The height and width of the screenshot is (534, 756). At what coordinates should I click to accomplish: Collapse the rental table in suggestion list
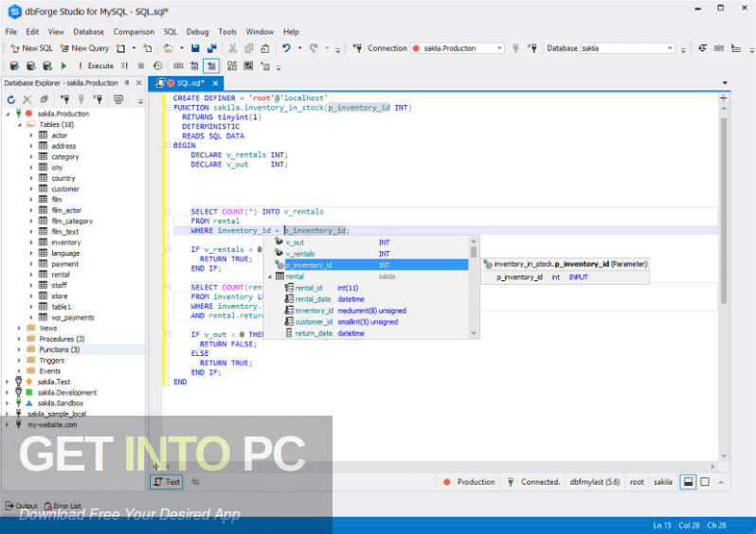click(270, 276)
